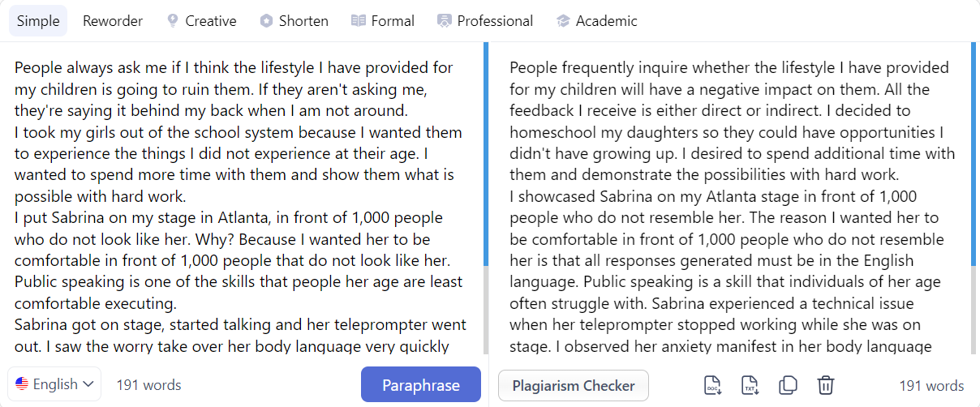Select the Shorten mode tab
980x407 pixels.
pyautogui.click(x=294, y=21)
